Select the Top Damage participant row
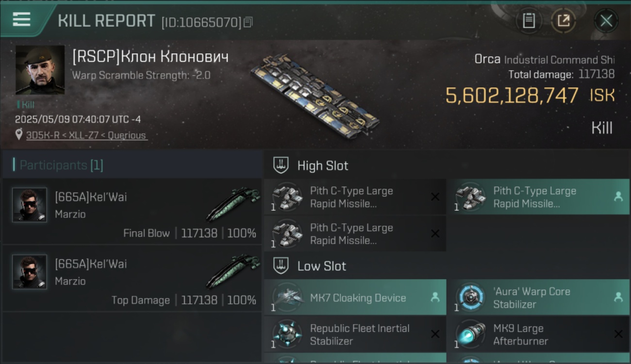The width and height of the screenshot is (631, 364). click(132, 278)
